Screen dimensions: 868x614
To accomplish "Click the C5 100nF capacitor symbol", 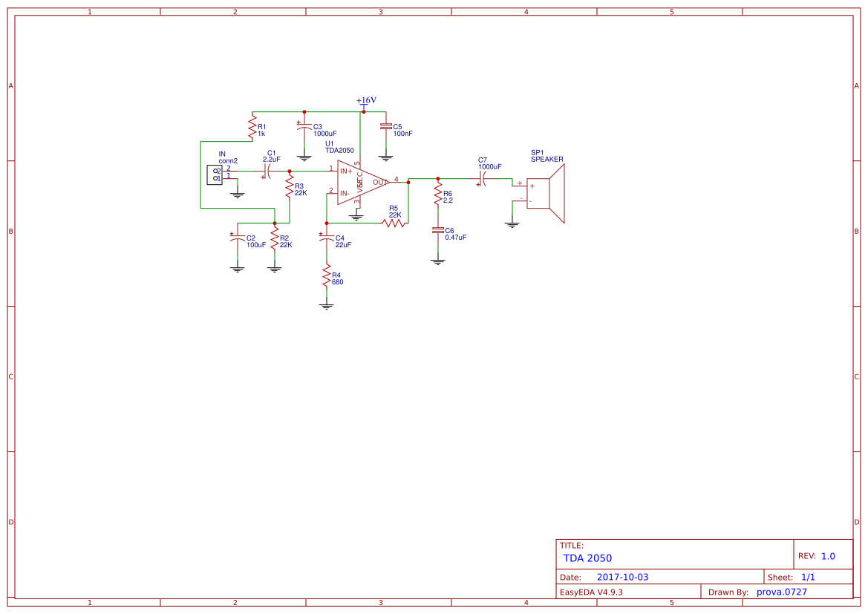I will pos(385,126).
